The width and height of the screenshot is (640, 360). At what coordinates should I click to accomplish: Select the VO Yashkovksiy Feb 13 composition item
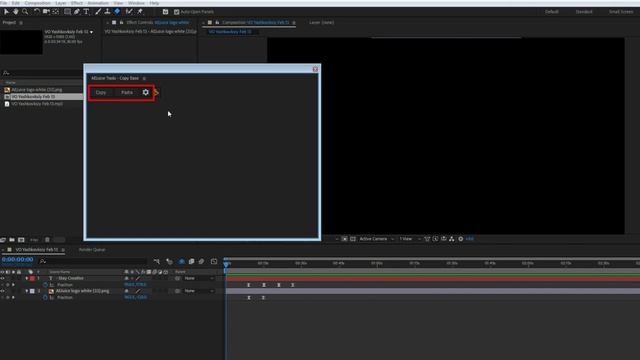coord(33,97)
